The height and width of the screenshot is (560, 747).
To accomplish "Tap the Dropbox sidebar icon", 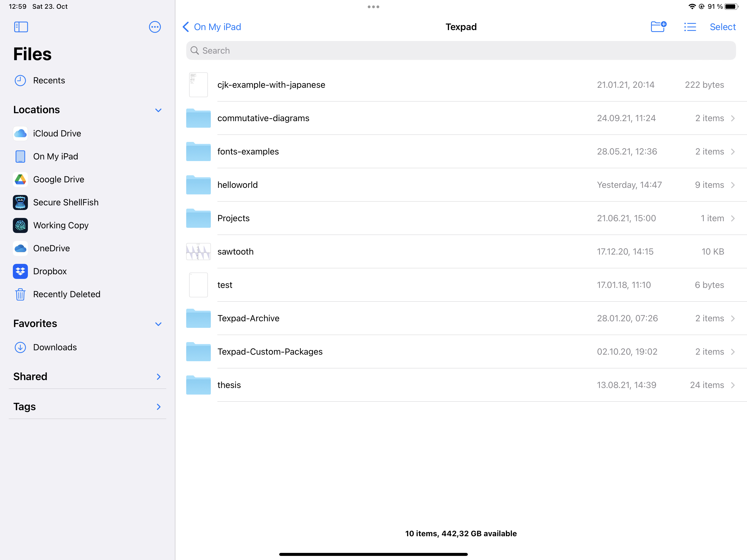I will (x=21, y=271).
